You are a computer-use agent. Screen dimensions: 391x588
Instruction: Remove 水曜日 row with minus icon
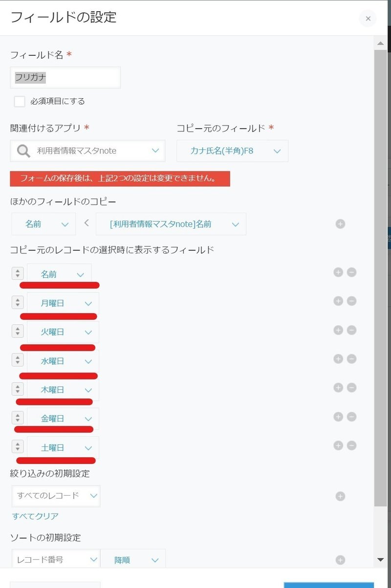coord(351,358)
